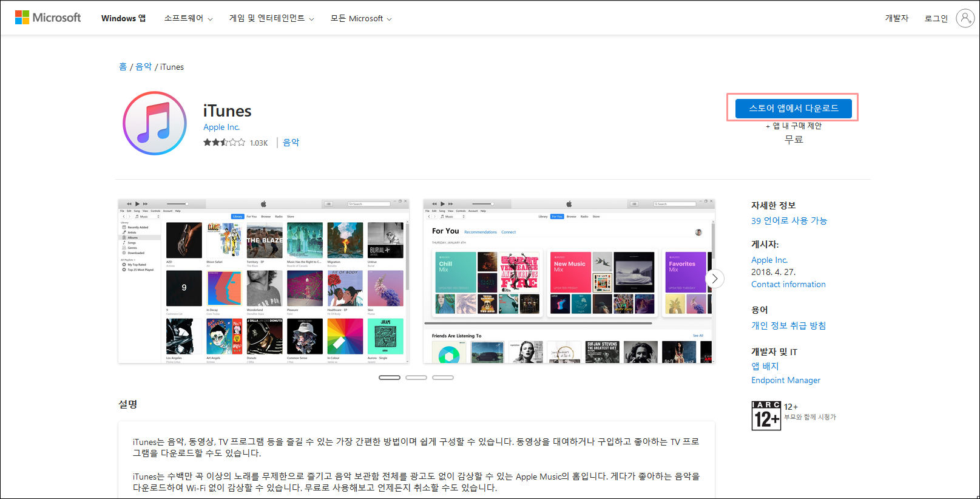Open Contact information link
This screenshot has height=499, width=980.
[x=788, y=284]
